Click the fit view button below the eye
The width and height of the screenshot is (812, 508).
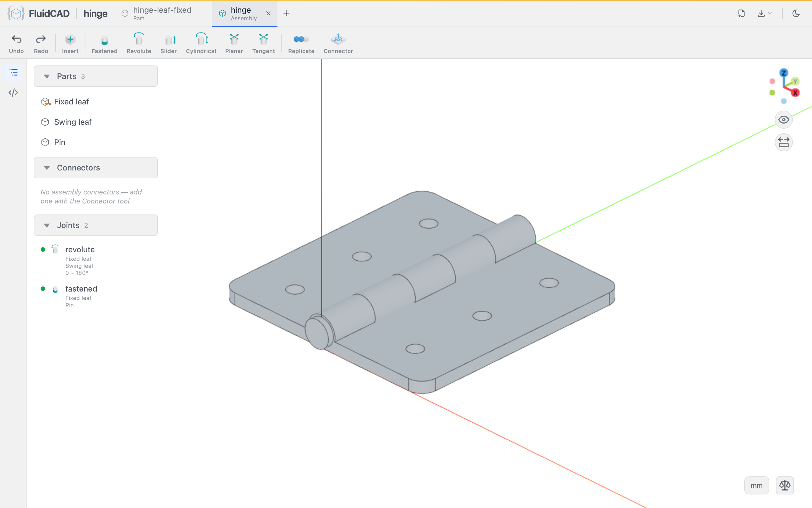(x=784, y=143)
